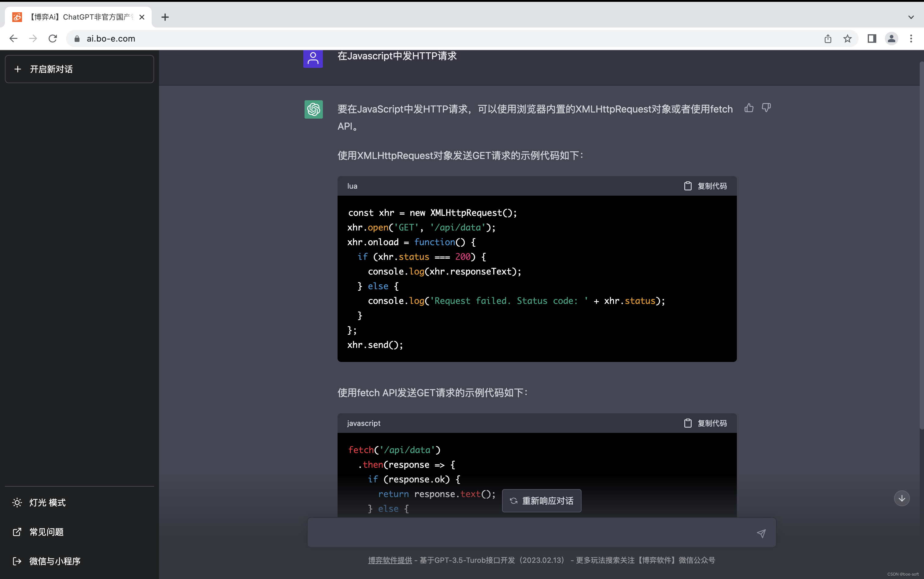Click the ChatGPT logo avatar
Image resolution: width=924 pixels, height=579 pixels.
click(x=314, y=109)
